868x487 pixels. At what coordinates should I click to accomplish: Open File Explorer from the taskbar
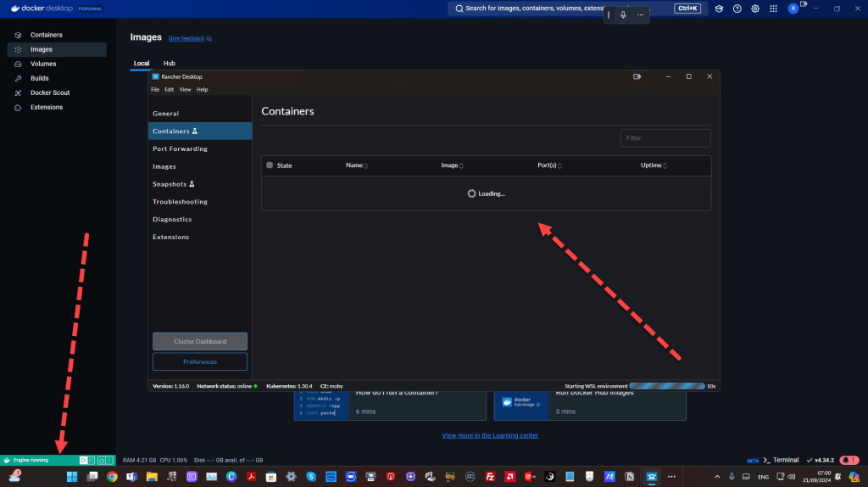tap(152, 477)
